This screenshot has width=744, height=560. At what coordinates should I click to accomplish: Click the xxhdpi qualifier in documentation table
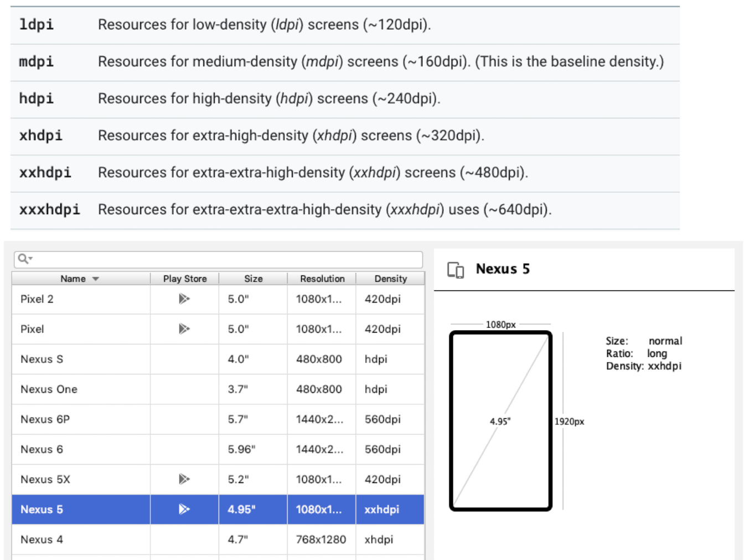point(45,173)
